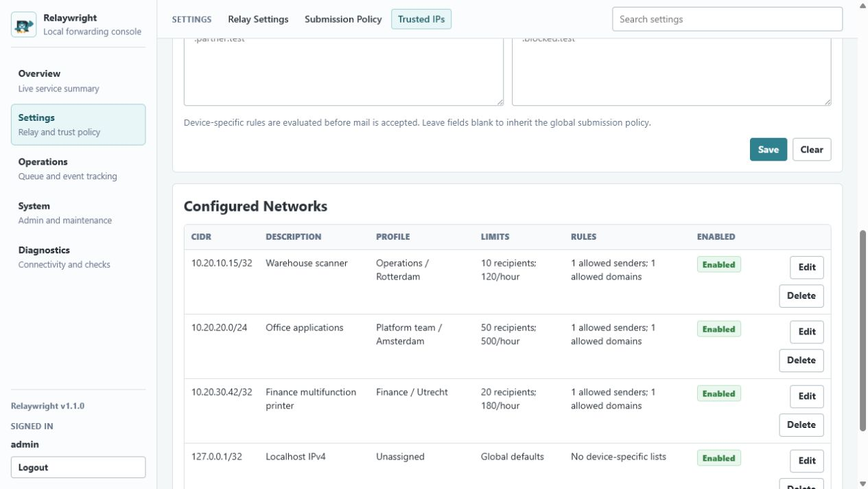This screenshot has height=489, width=868.
Task: Click '10 recipients; 120/hour' limits cell
Action: pyautogui.click(x=508, y=270)
